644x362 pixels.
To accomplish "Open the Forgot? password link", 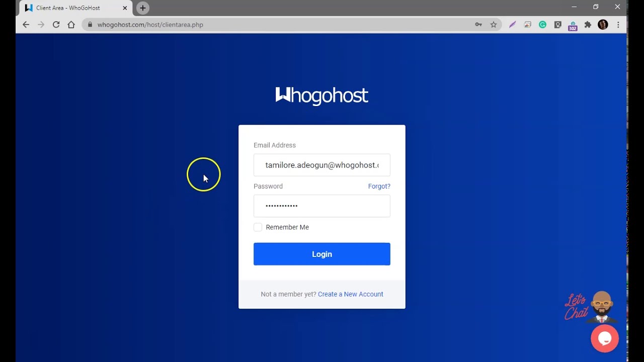I will (379, 186).
